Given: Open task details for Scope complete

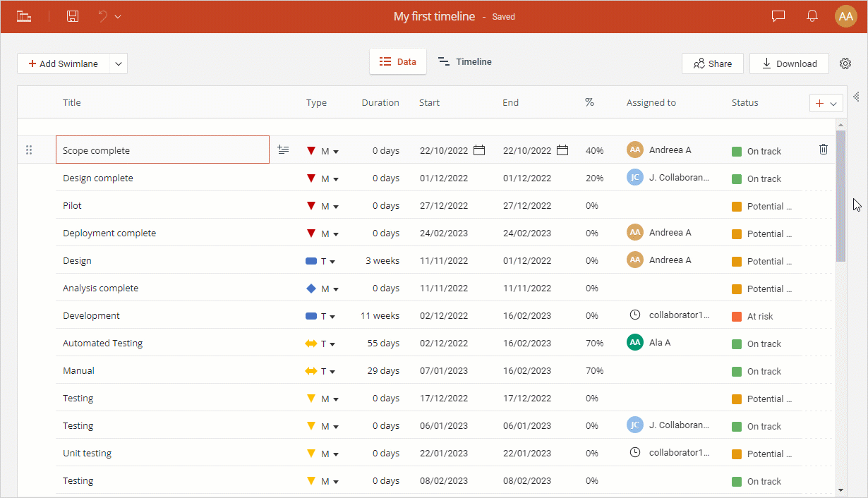Looking at the screenshot, I should 283,150.
